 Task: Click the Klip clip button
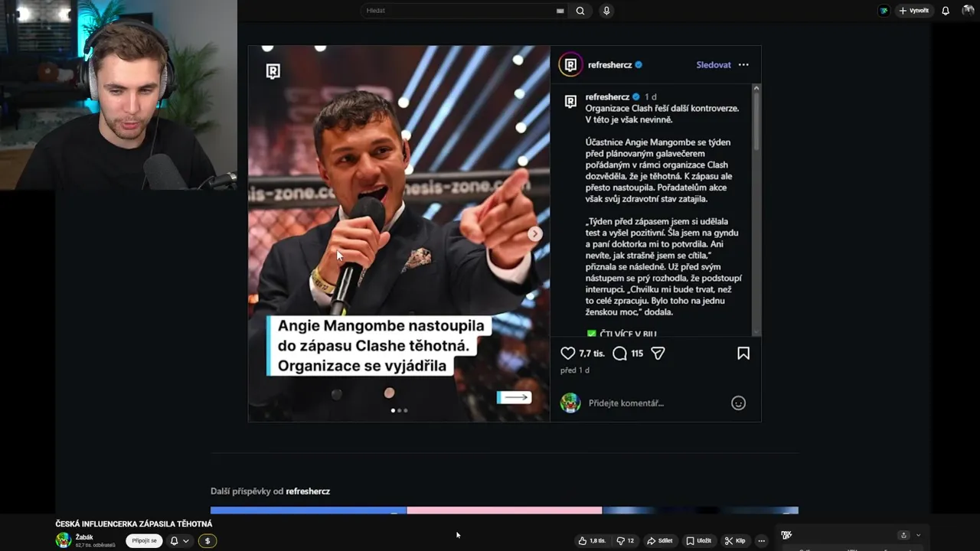coord(735,540)
